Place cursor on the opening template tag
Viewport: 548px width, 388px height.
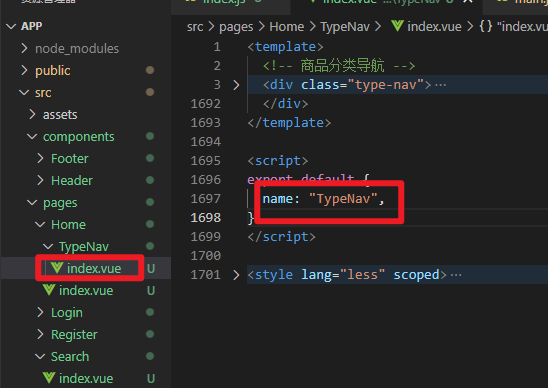point(286,47)
